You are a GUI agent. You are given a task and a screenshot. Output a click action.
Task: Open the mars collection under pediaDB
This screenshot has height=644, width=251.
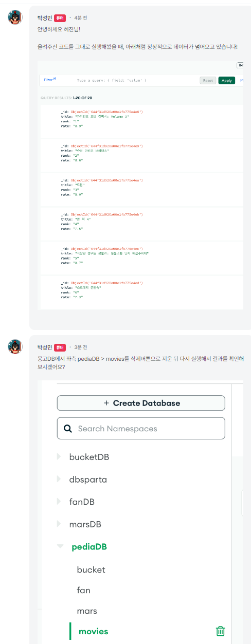(87, 611)
